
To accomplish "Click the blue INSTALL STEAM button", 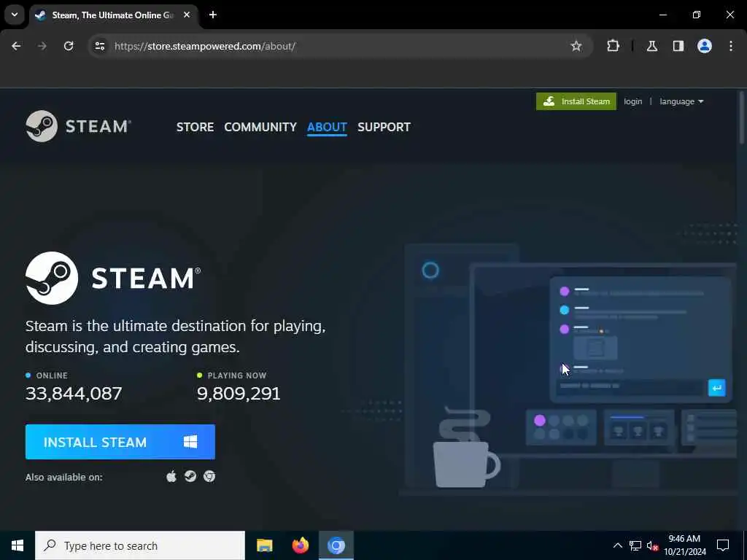I will coord(120,442).
